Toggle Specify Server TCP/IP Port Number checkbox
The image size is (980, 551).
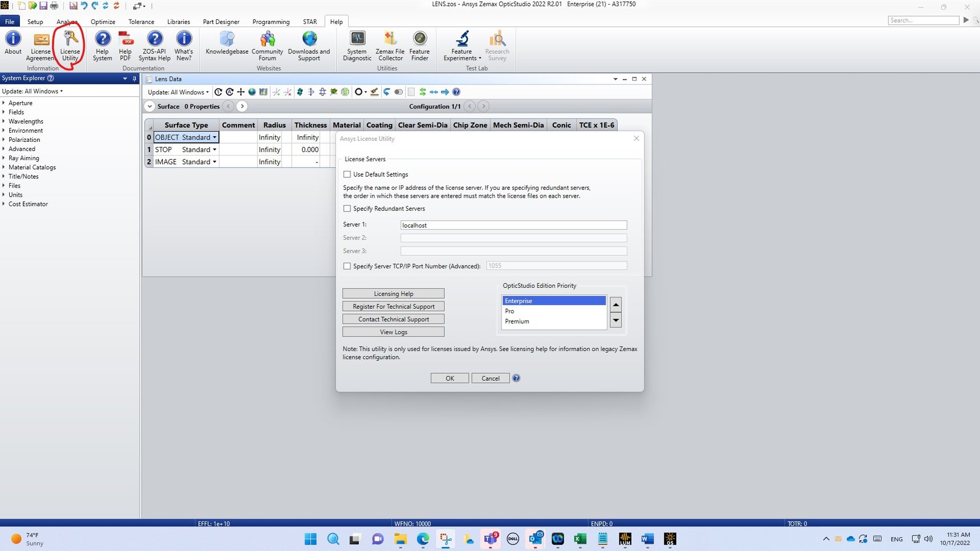(347, 266)
